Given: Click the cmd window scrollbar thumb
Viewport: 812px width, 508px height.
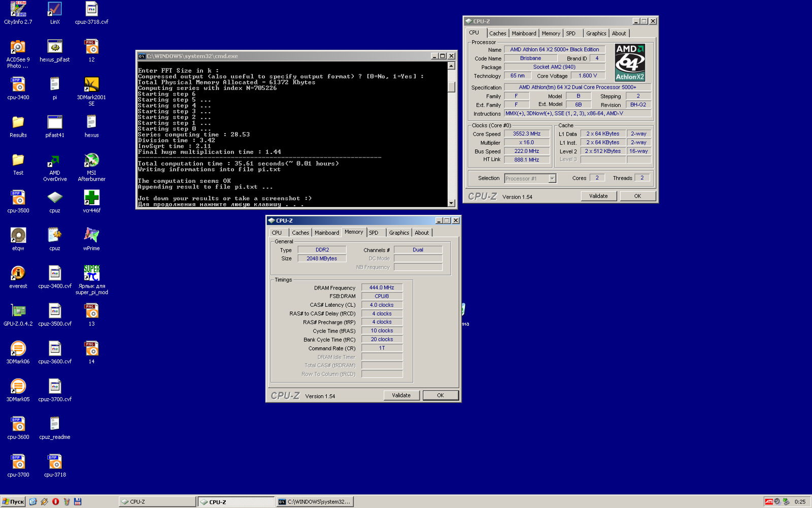Looking at the screenshot, I should tap(451, 87).
